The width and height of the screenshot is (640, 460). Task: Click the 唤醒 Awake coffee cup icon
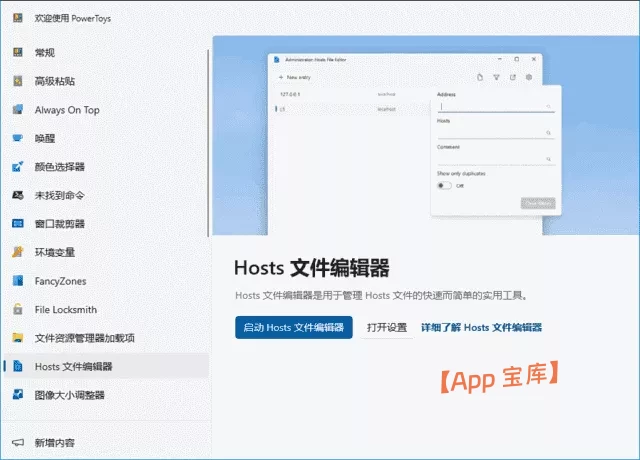18,138
